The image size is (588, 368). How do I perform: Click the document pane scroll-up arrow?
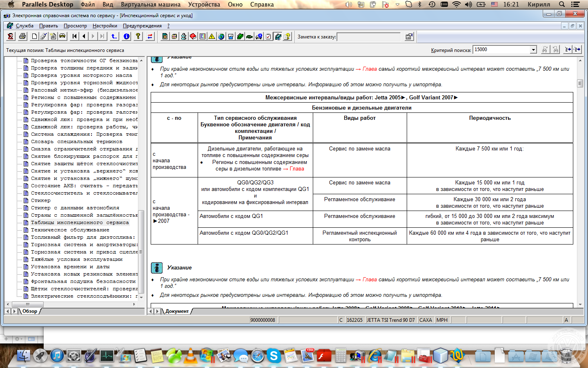[x=580, y=60]
